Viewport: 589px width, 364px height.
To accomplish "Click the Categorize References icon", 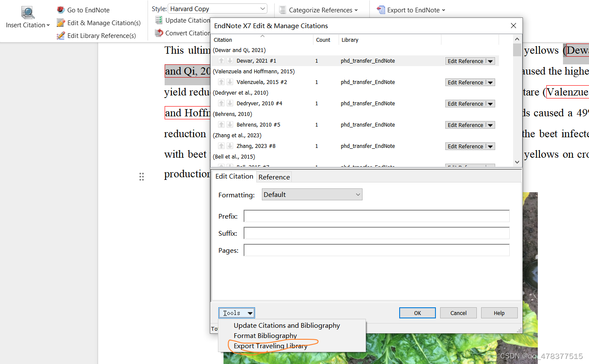I will pyautogui.click(x=283, y=10).
